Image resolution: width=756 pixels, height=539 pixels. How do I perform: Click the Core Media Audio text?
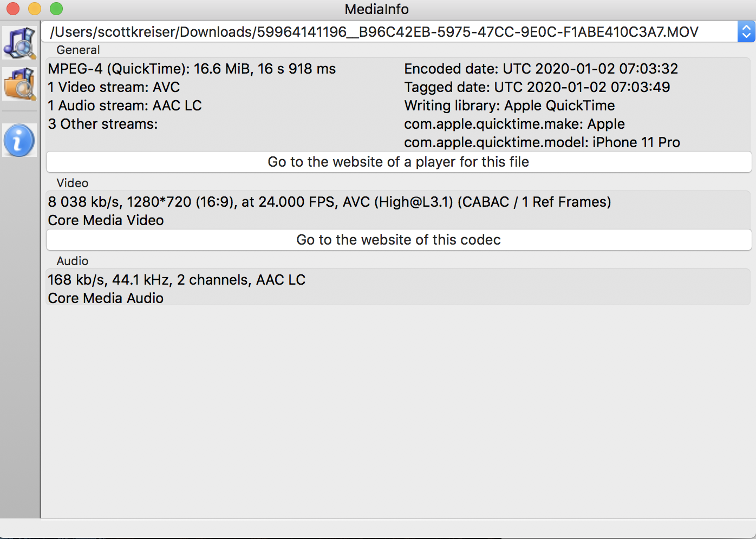(x=106, y=298)
